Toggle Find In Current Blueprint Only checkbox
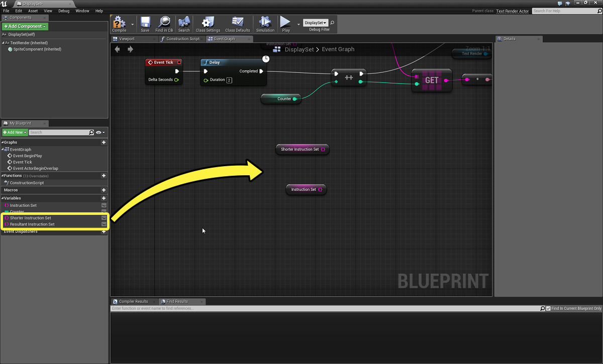 coord(548,308)
